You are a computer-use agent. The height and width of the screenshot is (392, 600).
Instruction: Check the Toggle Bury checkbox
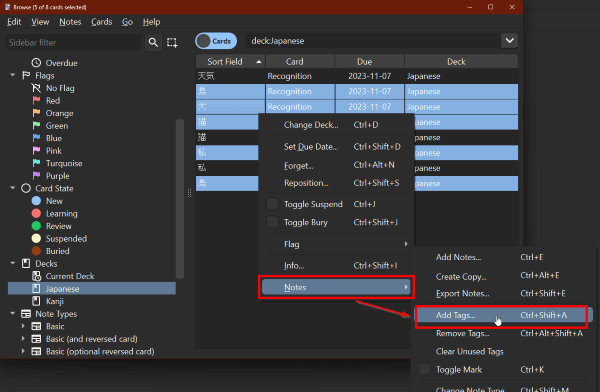point(272,222)
